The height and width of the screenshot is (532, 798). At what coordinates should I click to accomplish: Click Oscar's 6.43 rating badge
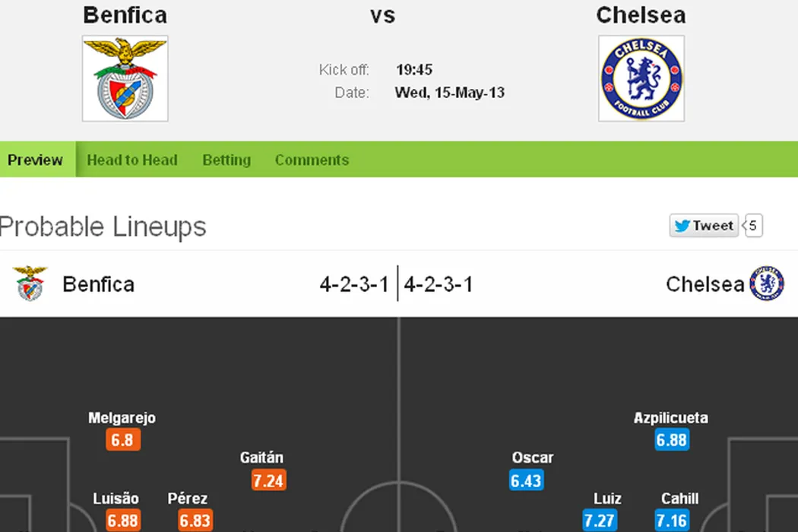click(x=527, y=480)
